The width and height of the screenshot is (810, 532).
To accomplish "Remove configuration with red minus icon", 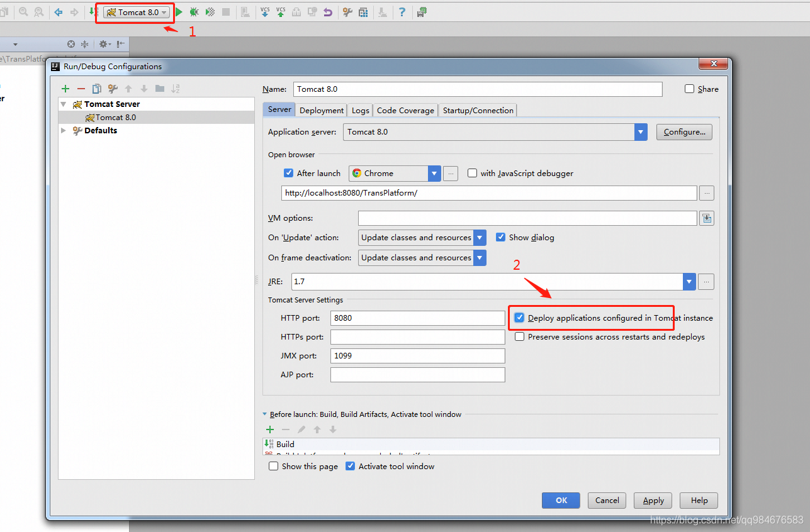I will point(81,89).
